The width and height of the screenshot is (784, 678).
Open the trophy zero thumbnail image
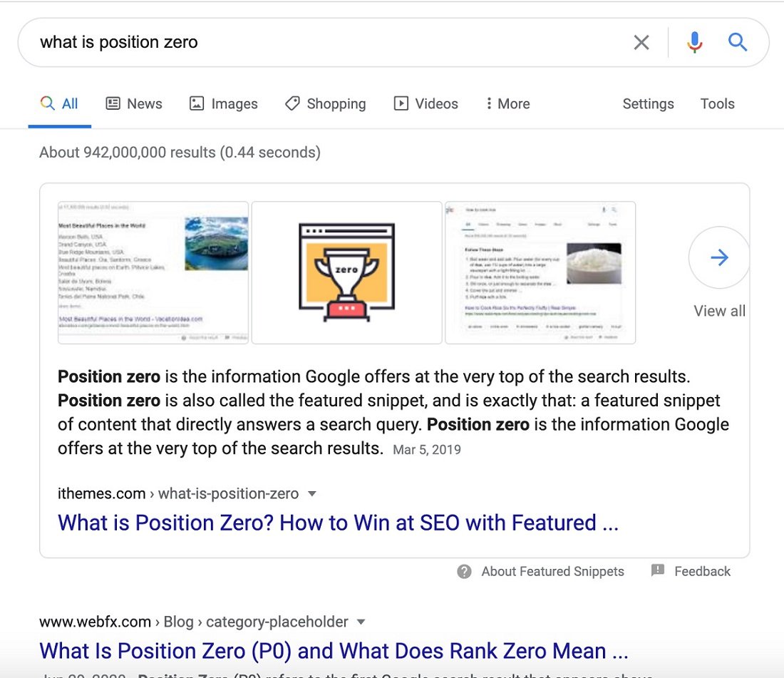pyautogui.click(x=346, y=272)
